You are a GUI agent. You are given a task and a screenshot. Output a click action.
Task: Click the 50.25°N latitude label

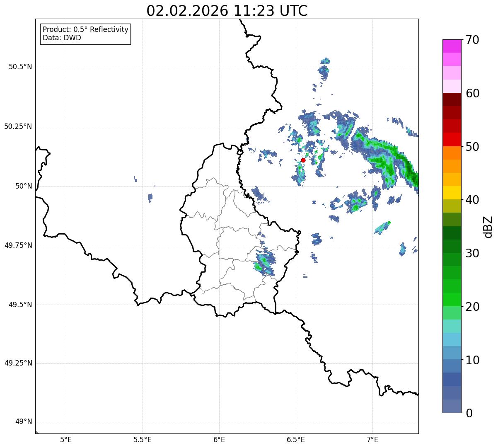pyautogui.click(x=18, y=126)
